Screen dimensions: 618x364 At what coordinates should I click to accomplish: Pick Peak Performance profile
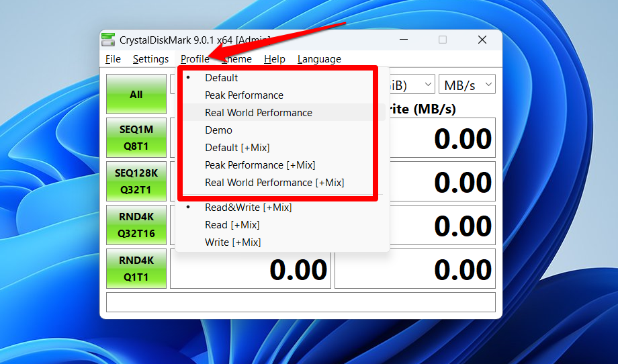point(244,95)
